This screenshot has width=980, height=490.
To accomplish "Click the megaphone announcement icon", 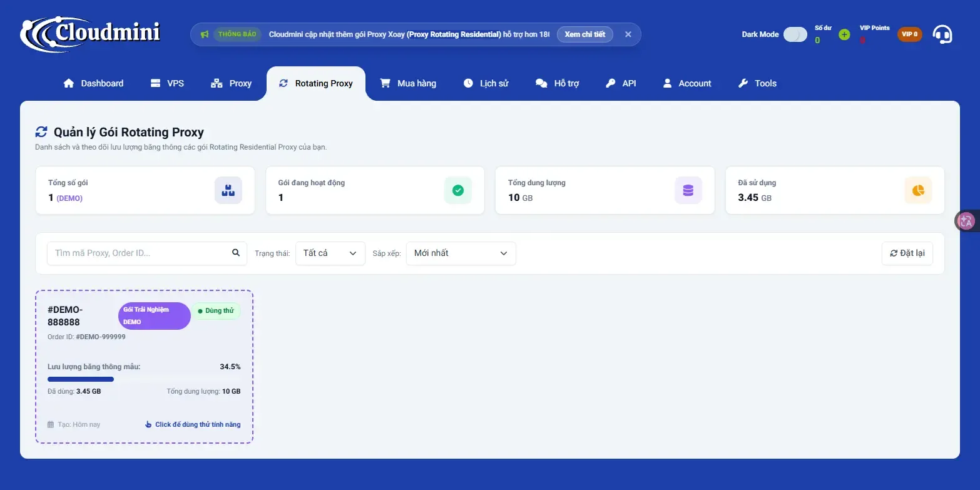I will point(205,34).
